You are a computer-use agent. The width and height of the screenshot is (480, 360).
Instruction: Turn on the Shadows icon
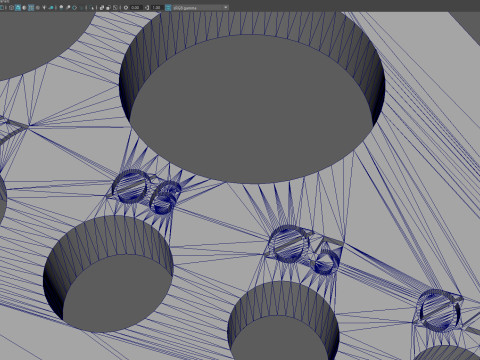(51, 7)
